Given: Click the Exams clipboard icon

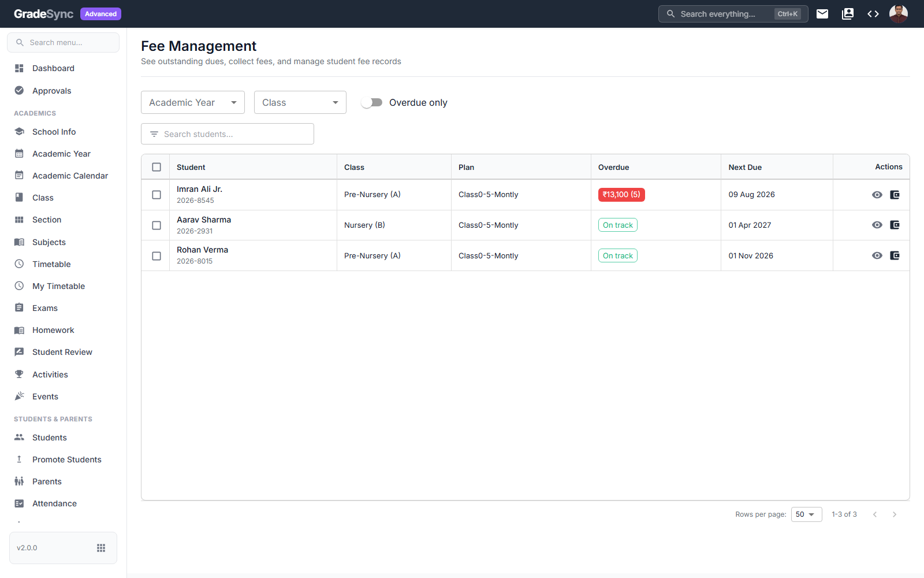Looking at the screenshot, I should (19, 307).
